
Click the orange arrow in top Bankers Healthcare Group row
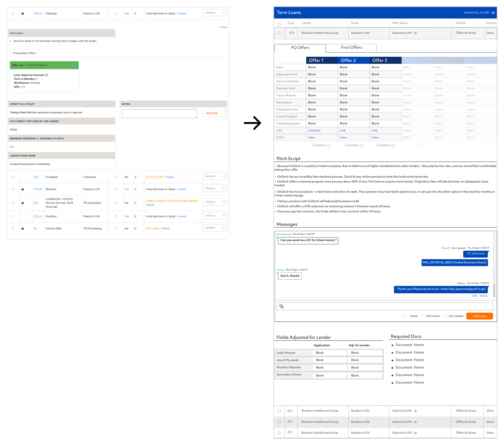tap(415, 33)
